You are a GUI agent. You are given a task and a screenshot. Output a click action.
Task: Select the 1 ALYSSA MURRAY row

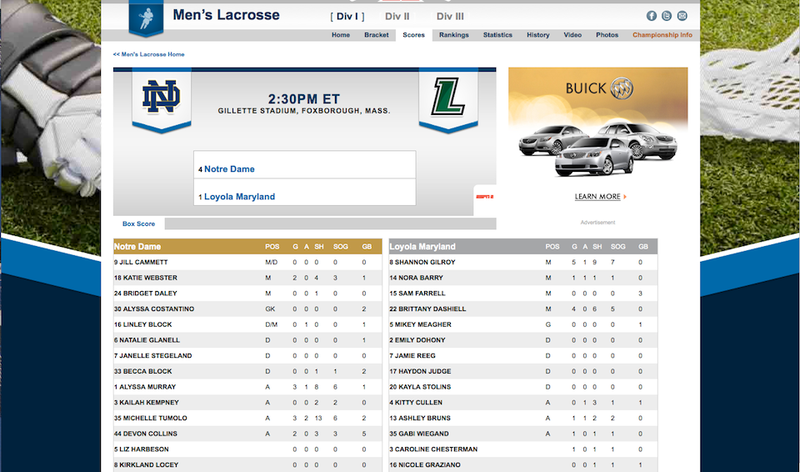pyautogui.click(x=247, y=387)
